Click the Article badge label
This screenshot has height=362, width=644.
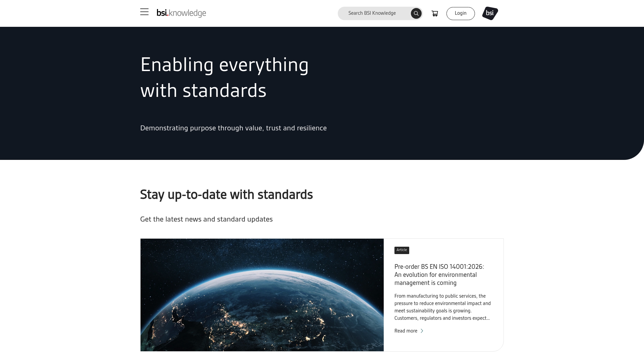(401, 250)
